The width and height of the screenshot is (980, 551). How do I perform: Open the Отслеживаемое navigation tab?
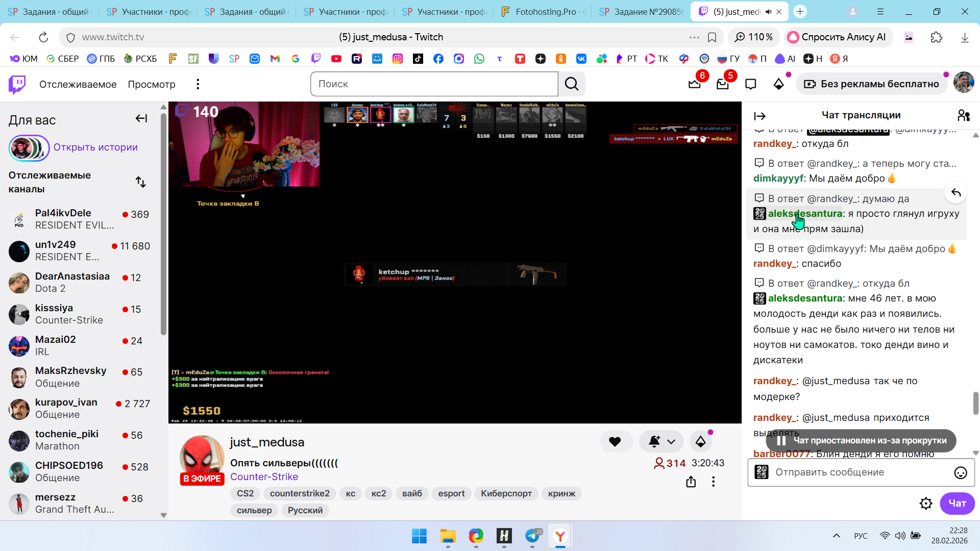(x=78, y=84)
